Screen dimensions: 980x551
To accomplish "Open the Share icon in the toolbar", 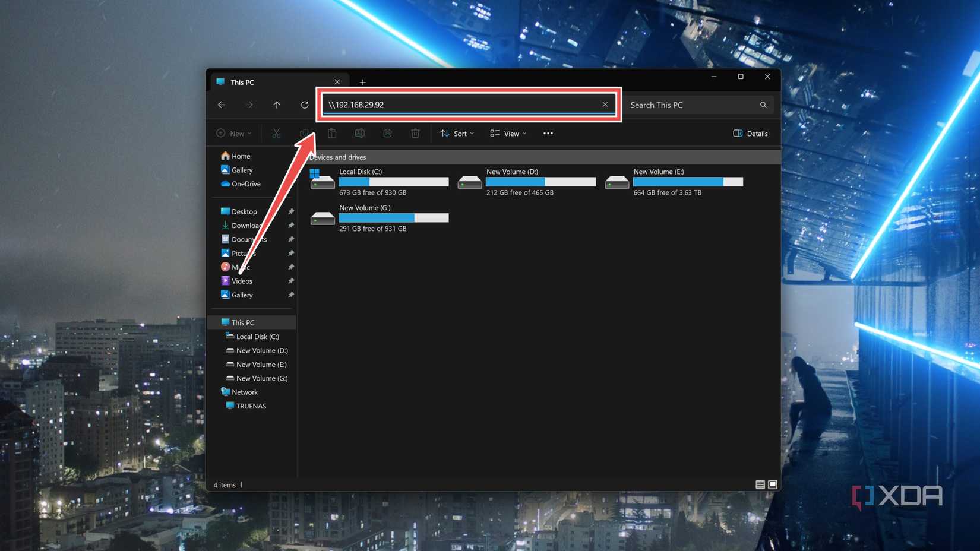I will (387, 133).
